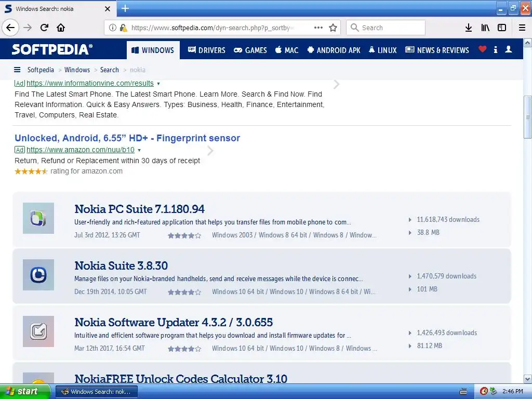Click Softpedia in the breadcrumb
532x399 pixels.
41,70
